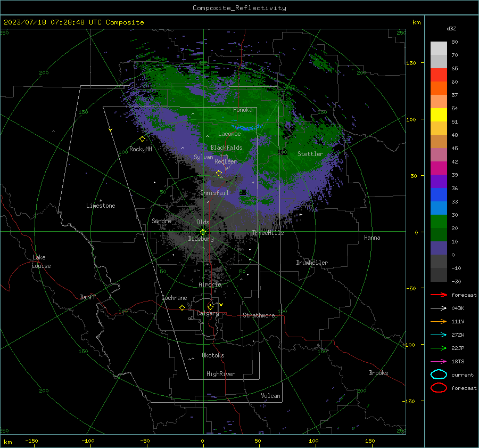Click the 18TS legend text
Screen dimensions: 479x448
click(458, 362)
